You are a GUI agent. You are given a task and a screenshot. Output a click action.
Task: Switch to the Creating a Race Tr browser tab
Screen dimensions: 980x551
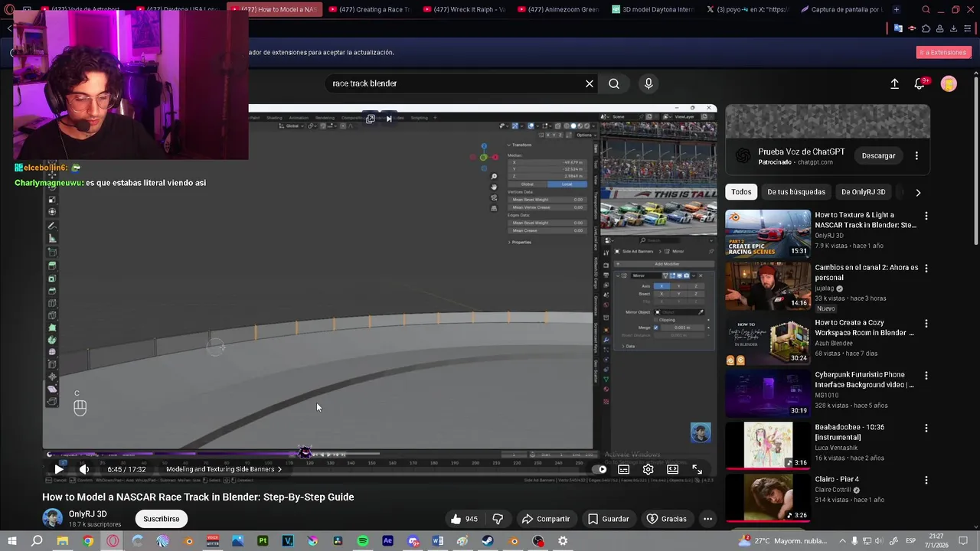372,10
